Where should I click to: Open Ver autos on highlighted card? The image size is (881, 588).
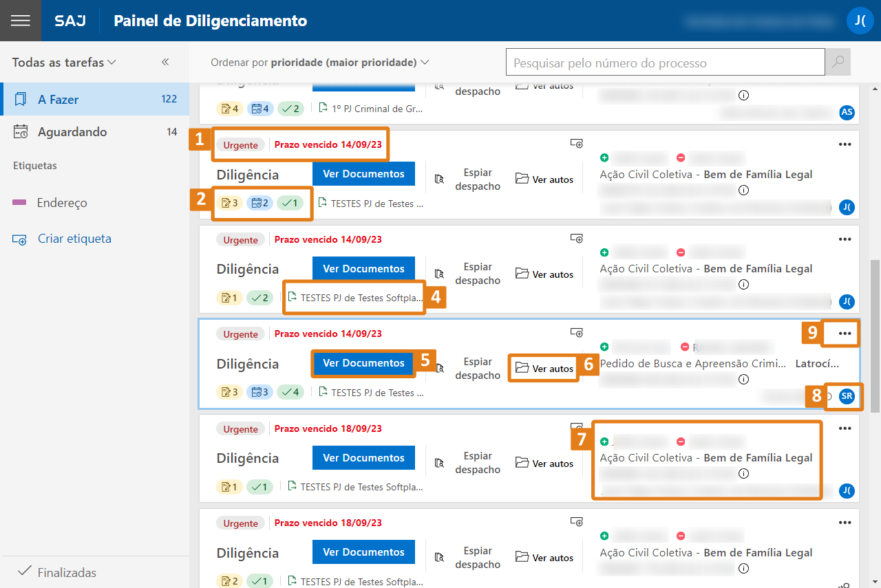(544, 369)
